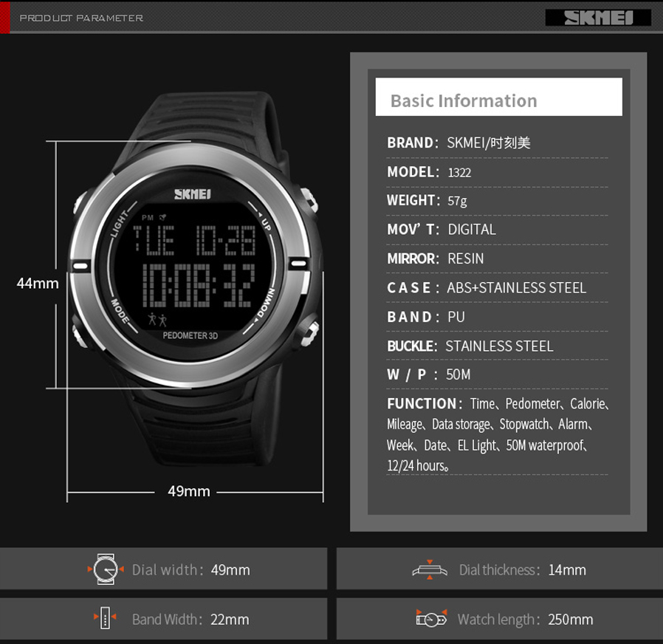Click the Dial width 49mm value
The image size is (663, 644).
pyautogui.click(x=230, y=570)
